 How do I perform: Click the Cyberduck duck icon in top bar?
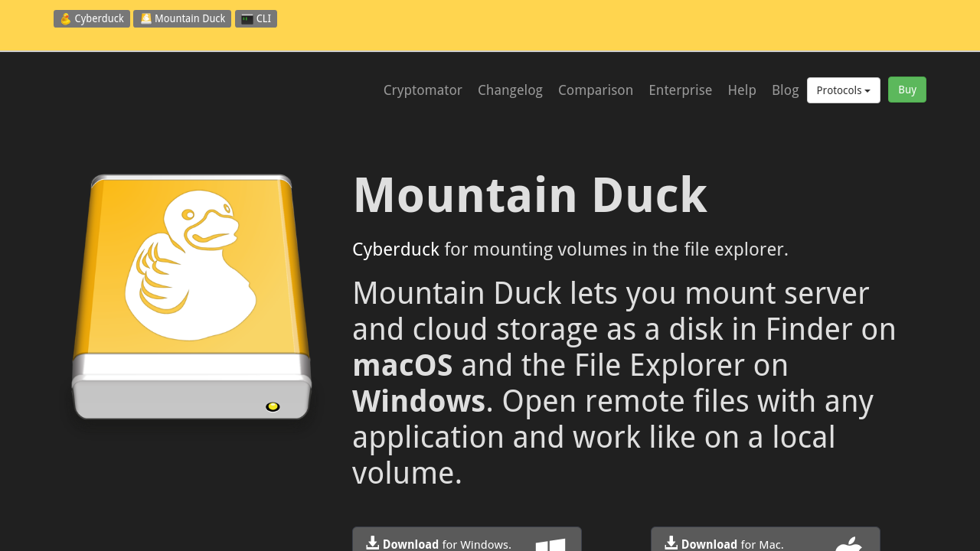(x=66, y=19)
